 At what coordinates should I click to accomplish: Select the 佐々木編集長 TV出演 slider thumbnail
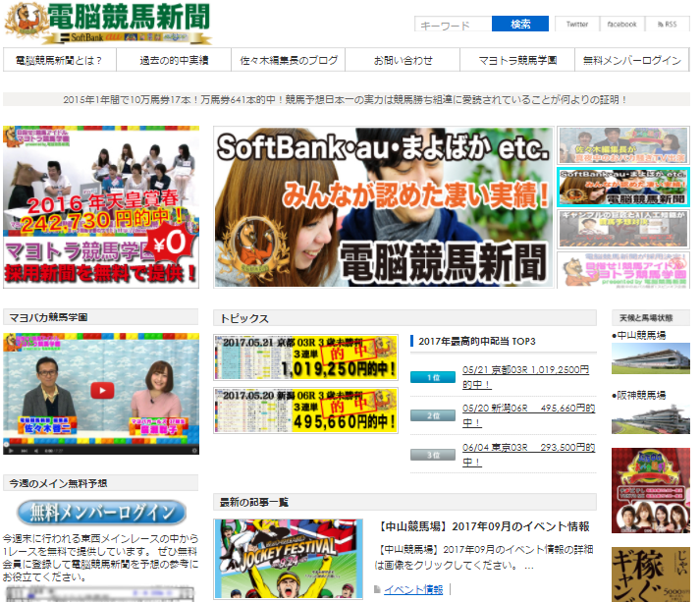pyautogui.click(x=623, y=145)
